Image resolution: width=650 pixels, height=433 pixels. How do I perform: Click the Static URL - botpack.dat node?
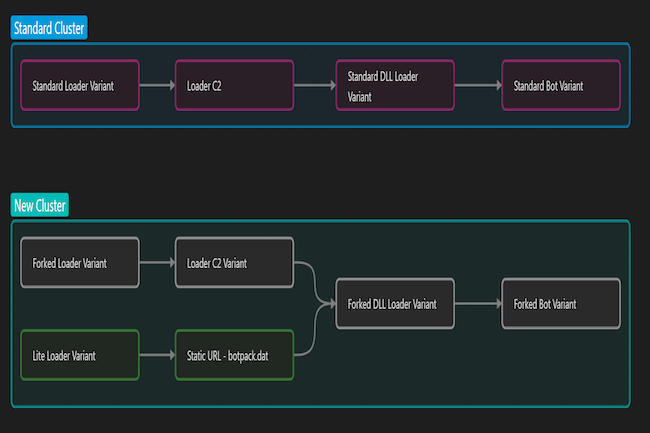pyautogui.click(x=234, y=355)
